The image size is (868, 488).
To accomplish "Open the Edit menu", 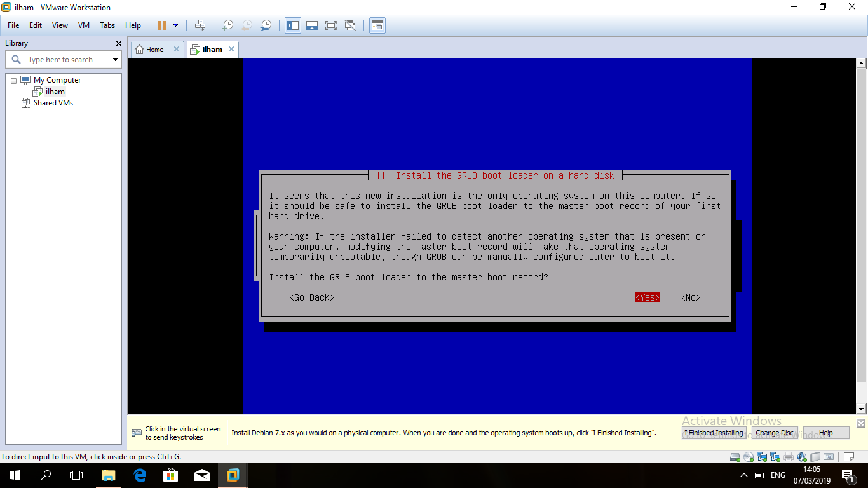I will point(36,25).
